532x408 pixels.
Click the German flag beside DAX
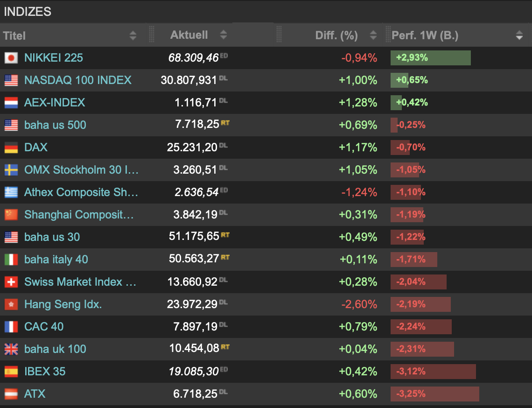point(11,148)
